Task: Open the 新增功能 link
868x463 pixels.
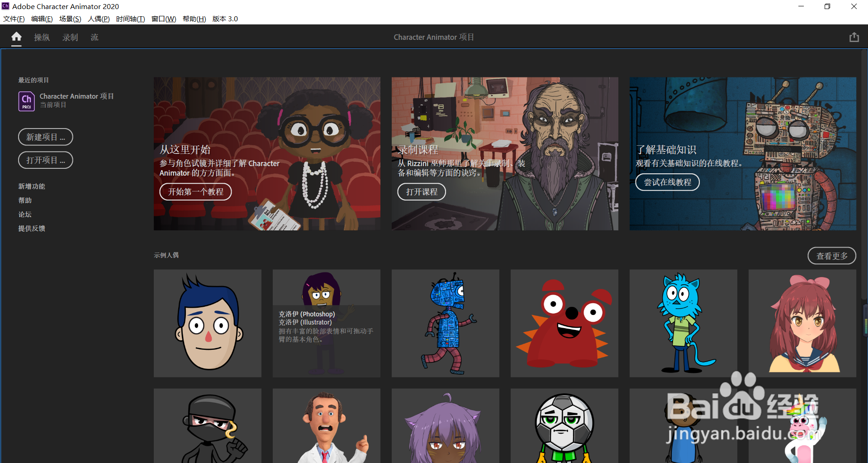Action: click(x=32, y=186)
